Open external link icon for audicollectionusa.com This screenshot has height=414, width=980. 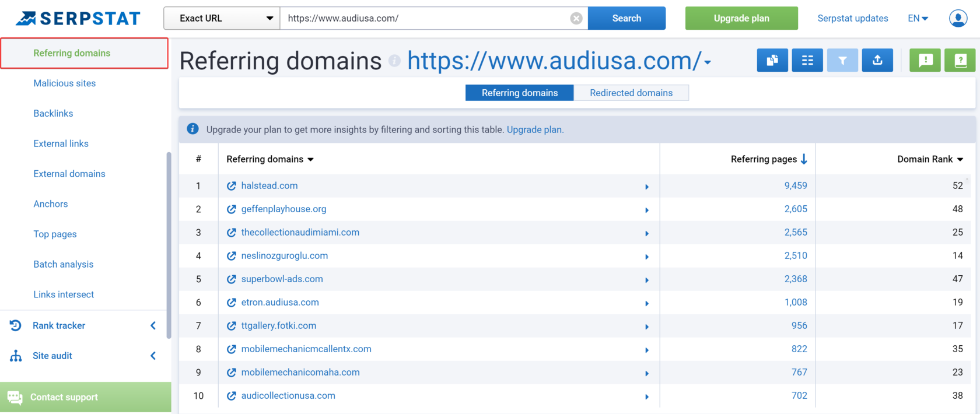232,396
